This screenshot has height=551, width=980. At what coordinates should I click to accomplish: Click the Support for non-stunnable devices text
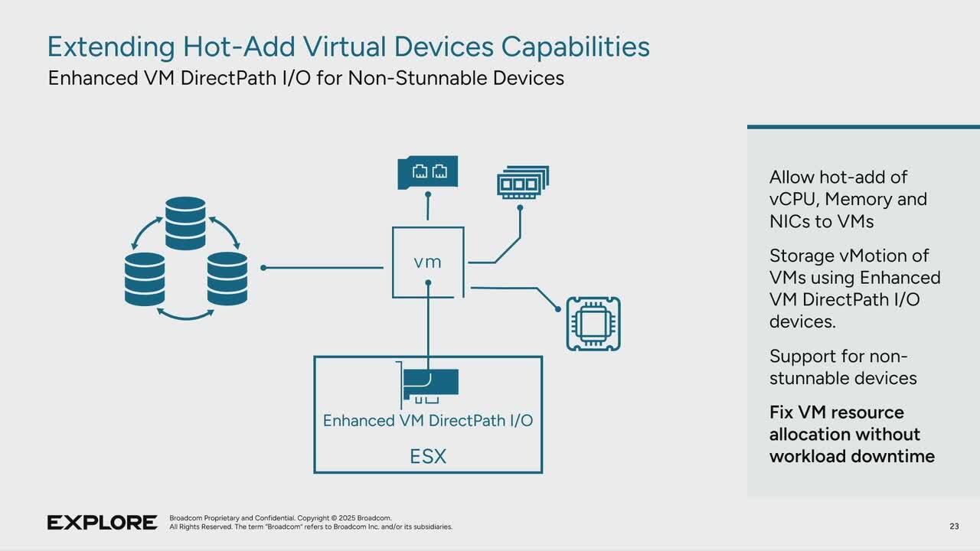click(x=843, y=367)
